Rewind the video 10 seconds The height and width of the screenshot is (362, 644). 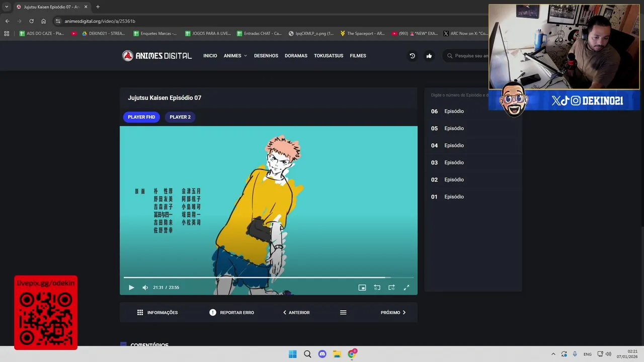click(x=377, y=288)
